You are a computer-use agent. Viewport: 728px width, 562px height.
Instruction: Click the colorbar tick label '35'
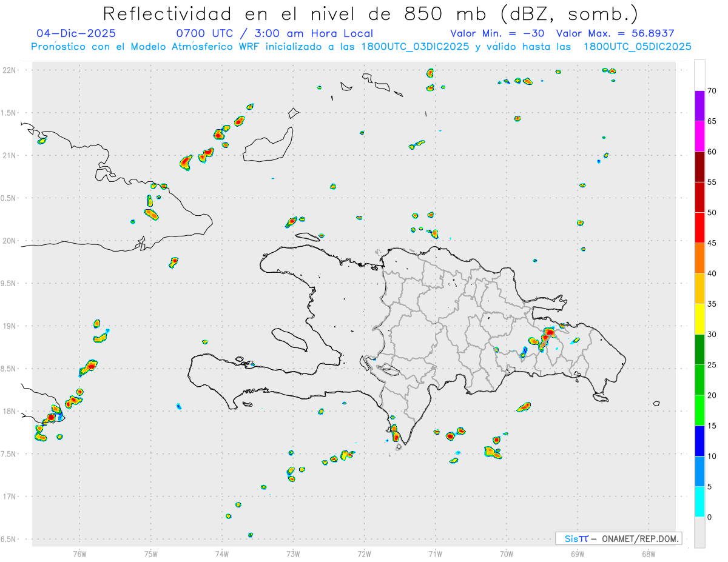(x=712, y=304)
